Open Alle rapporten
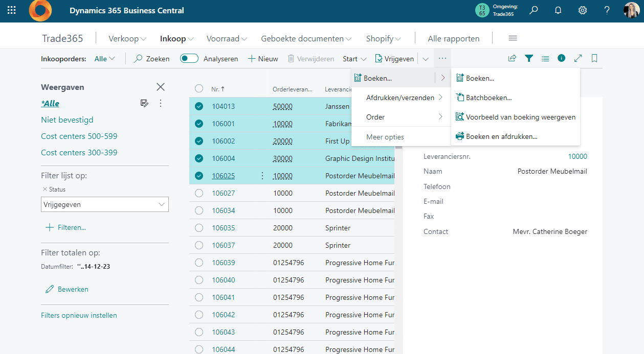This screenshot has height=354, width=644. pyautogui.click(x=454, y=38)
